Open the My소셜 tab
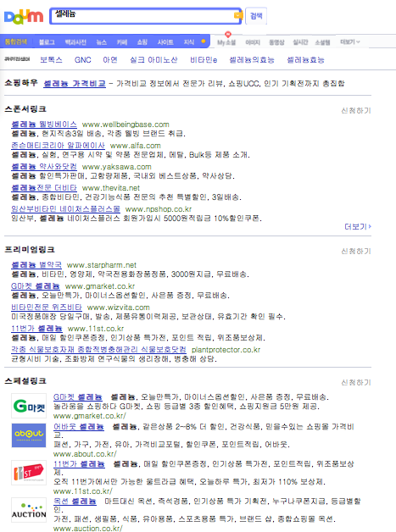Screen dimensions: 396x532 [226, 42]
